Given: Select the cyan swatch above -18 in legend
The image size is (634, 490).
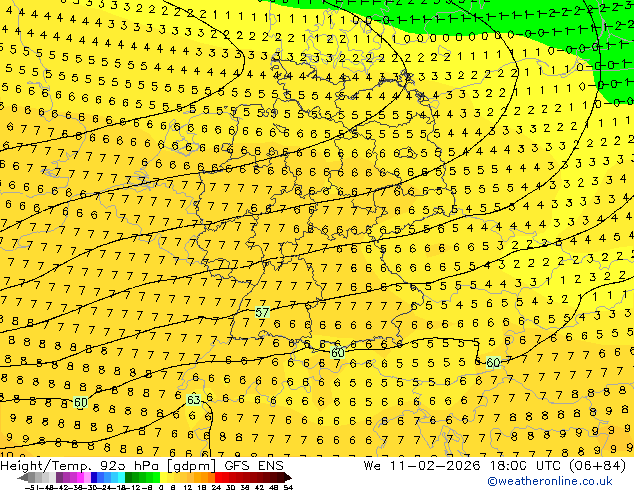Looking at the screenshot, I should 121,478.
